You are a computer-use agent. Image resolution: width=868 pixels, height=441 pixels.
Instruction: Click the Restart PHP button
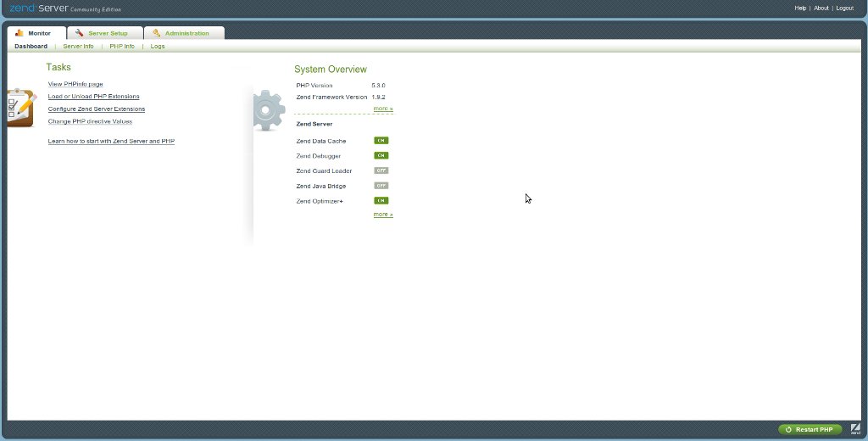tap(810, 429)
